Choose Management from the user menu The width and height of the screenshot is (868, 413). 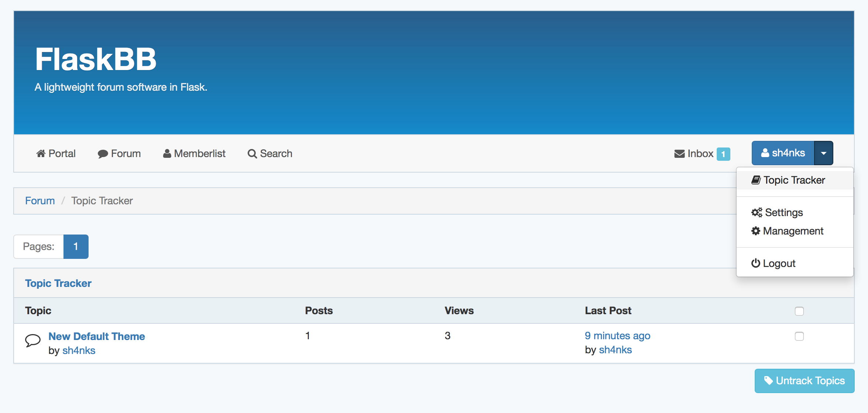(793, 231)
